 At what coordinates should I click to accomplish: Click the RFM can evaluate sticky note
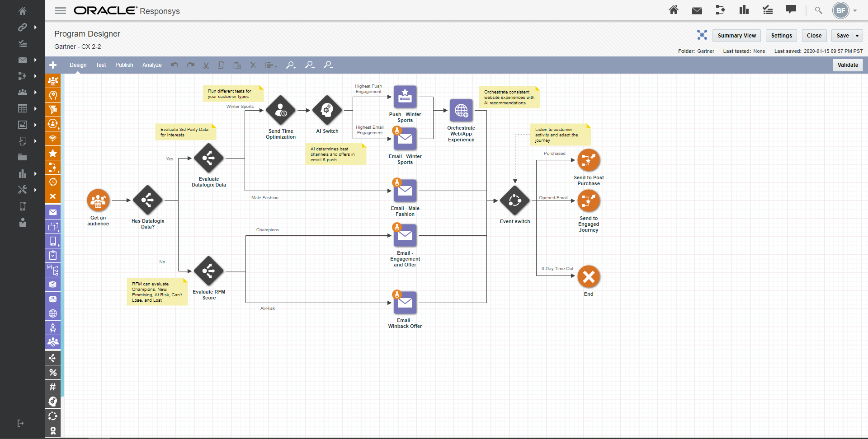pyautogui.click(x=157, y=292)
